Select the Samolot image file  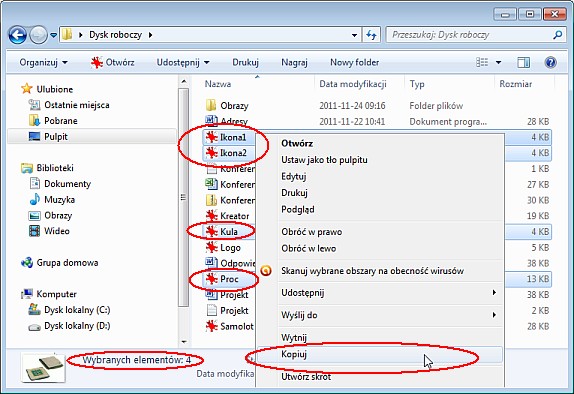[x=229, y=326]
